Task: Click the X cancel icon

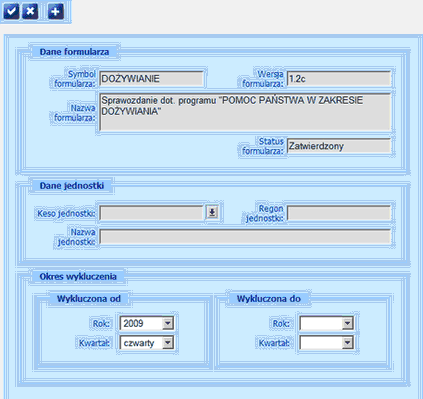Action: 30,11
